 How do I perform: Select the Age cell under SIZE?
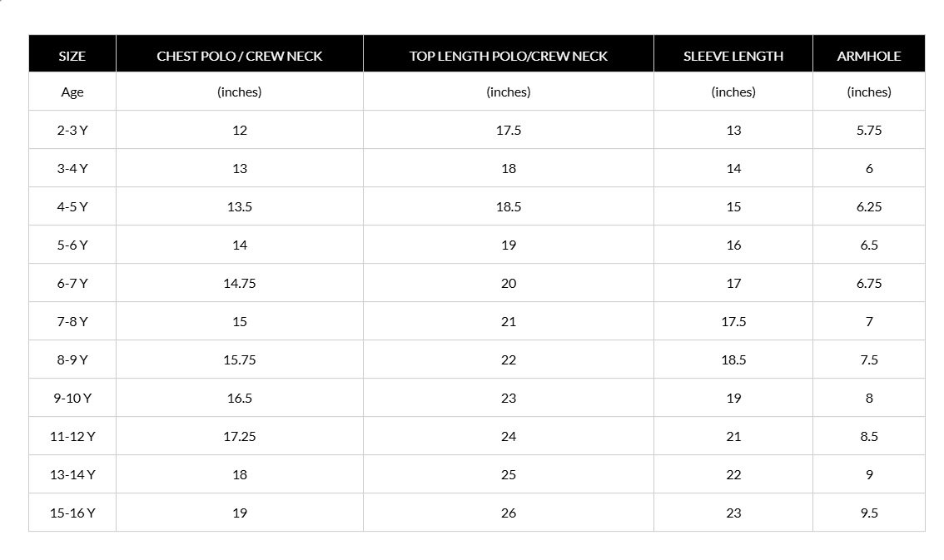tap(72, 92)
